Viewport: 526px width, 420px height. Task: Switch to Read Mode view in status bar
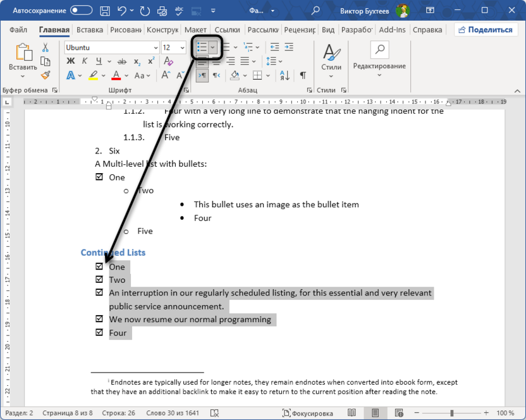click(352, 413)
